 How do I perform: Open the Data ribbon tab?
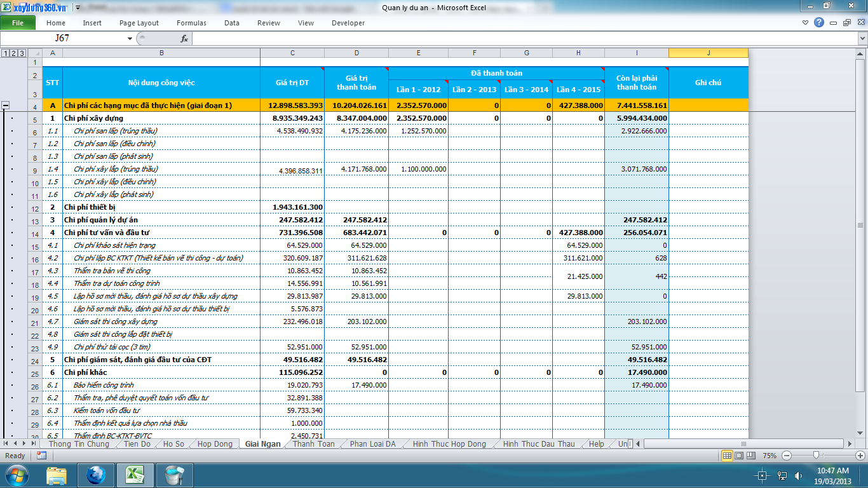coord(232,23)
